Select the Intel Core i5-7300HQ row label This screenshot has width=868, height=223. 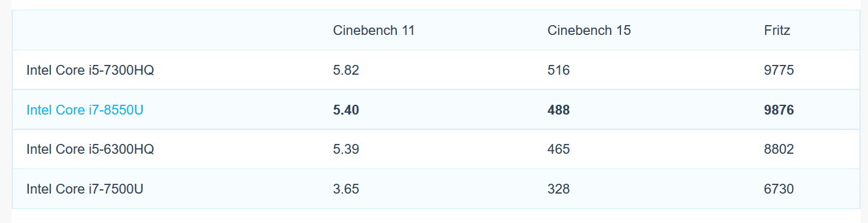click(90, 70)
